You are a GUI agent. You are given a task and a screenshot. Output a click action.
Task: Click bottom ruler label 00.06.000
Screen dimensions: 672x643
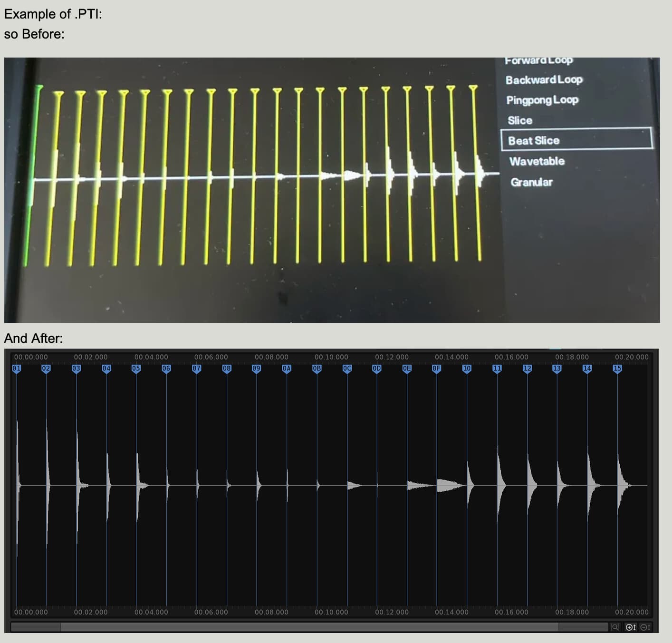(x=211, y=612)
